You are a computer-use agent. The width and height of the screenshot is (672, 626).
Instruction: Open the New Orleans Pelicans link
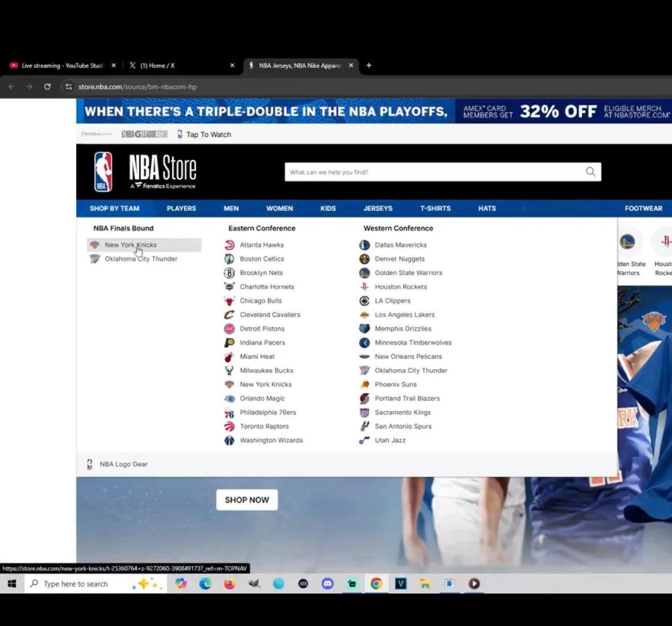tap(408, 356)
